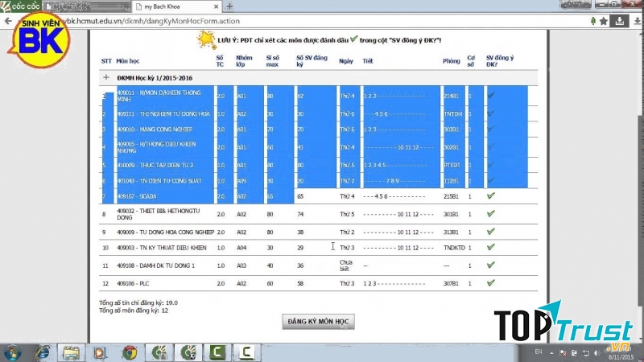Open File Explorer from the taskbar
This screenshot has width=644, height=362.
point(72,352)
